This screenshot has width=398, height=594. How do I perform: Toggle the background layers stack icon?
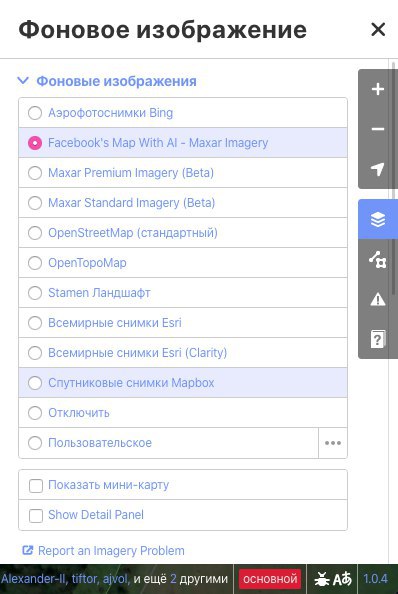(x=378, y=219)
